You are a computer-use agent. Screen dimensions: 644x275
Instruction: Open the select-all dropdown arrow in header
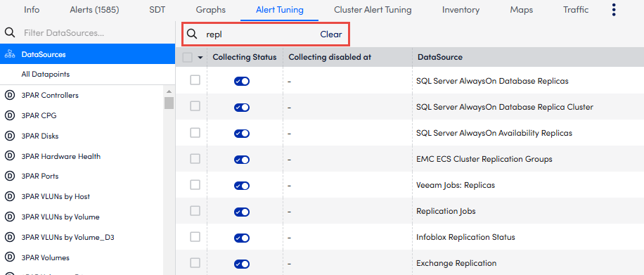point(200,58)
